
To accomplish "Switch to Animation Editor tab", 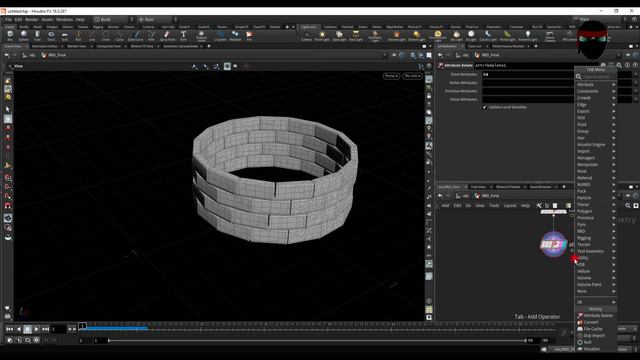I will (x=44, y=46).
